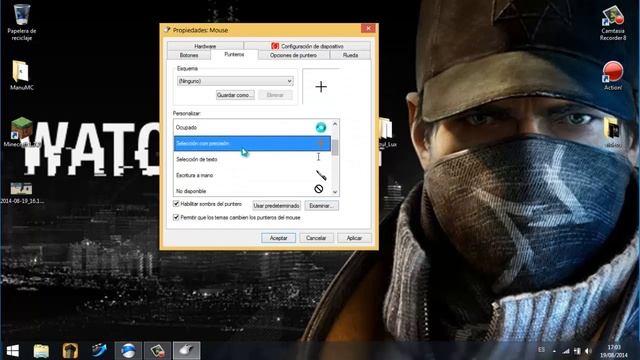
Task: Open the Papelera de reciclaje desktop icon
Action: coord(22,22)
